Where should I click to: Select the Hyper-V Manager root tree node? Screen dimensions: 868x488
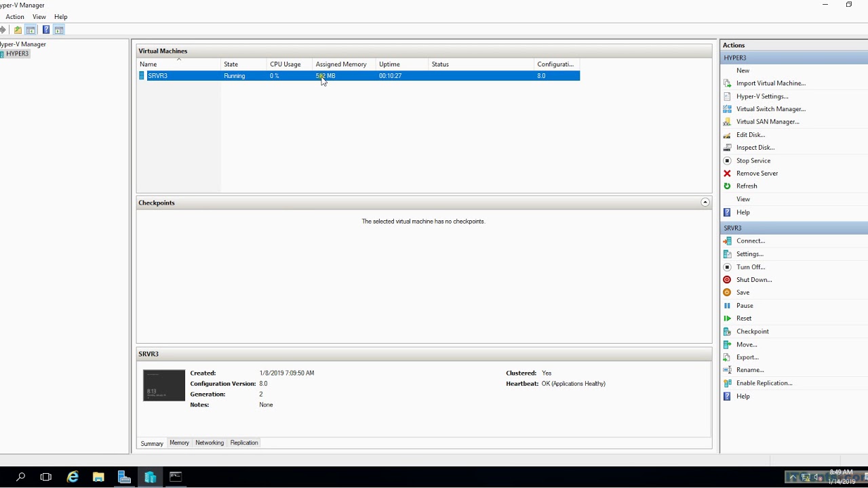pos(23,44)
